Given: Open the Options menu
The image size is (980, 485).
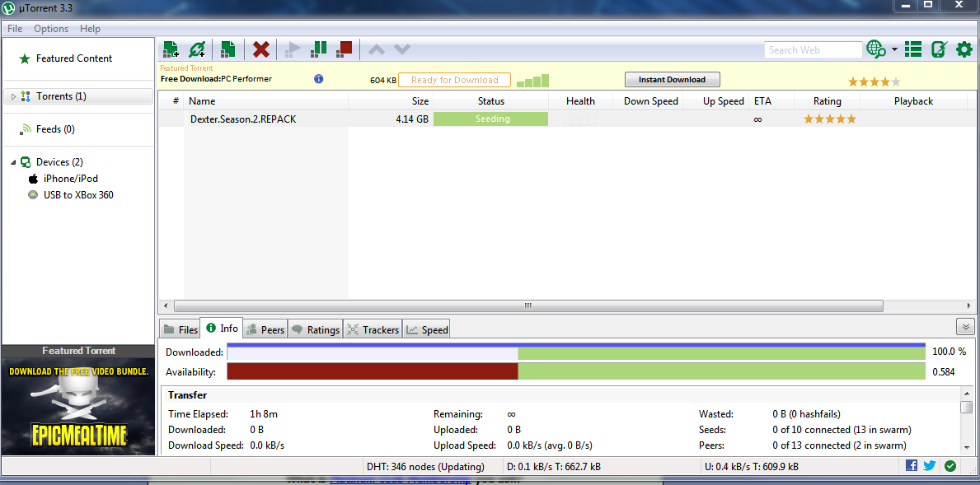Looking at the screenshot, I should [51, 29].
